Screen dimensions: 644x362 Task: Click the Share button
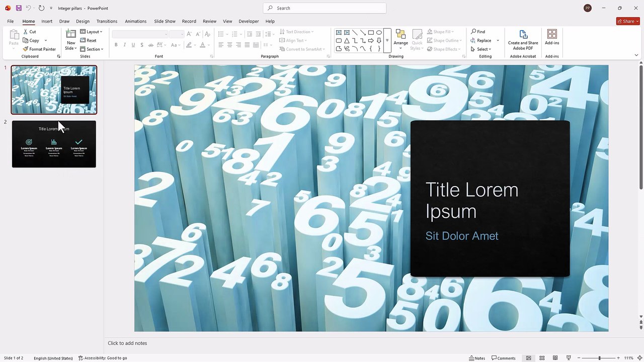pos(628,21)
